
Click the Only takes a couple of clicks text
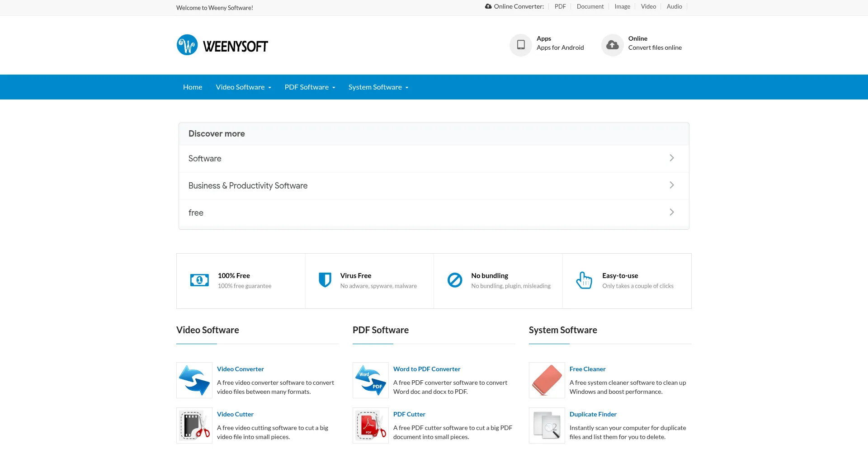coord(638,286)
